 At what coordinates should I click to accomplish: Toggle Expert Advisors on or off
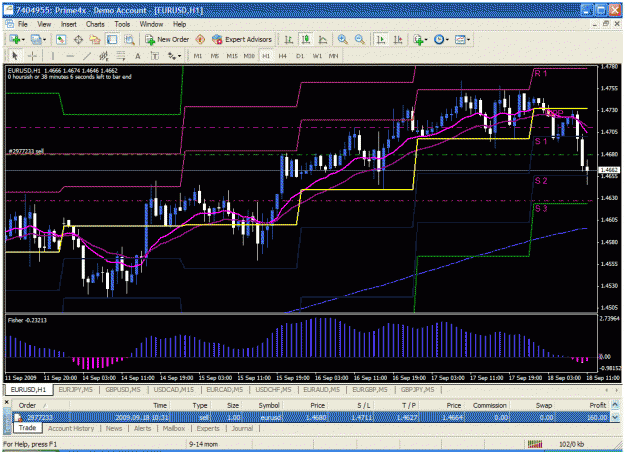tap(242, 39)
